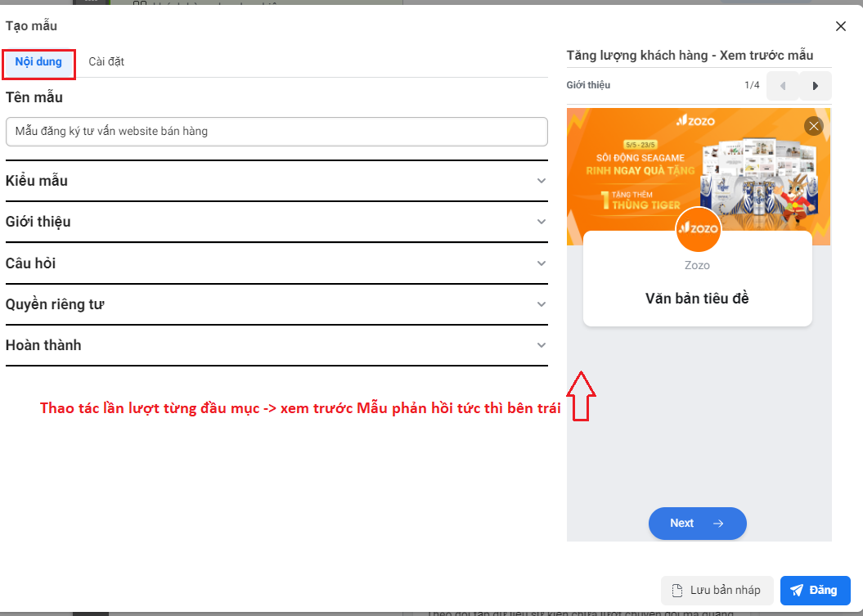
Task: Open the Cài đặt tab
Action: pyautogui.click(x=106, y=62)
